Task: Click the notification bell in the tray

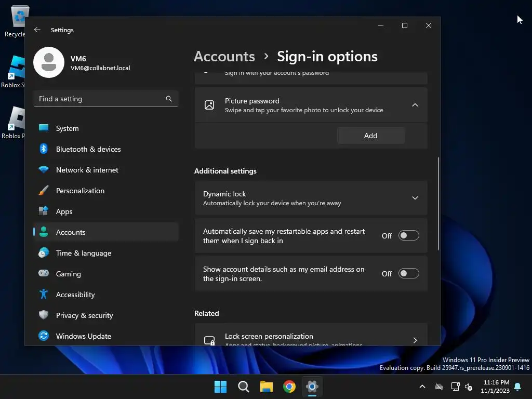Action: pos(518,387)
